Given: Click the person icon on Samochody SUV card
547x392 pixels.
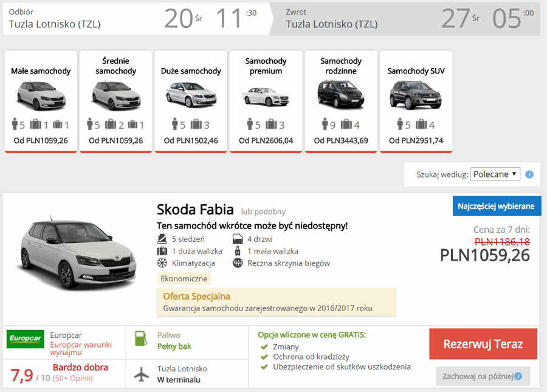Looking at the screenshot, I should click(x=400, y=124).
